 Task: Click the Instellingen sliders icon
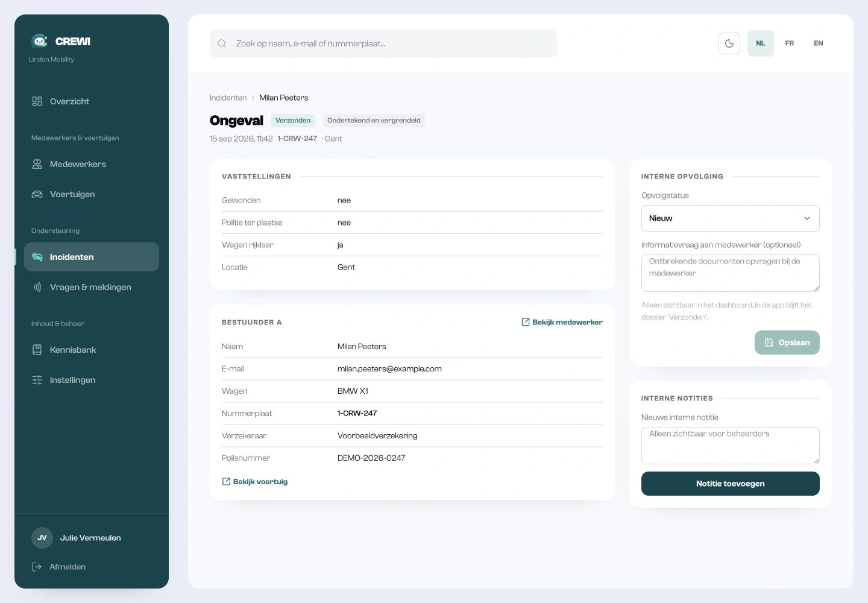pyautogui.click(x=37, y=380)
